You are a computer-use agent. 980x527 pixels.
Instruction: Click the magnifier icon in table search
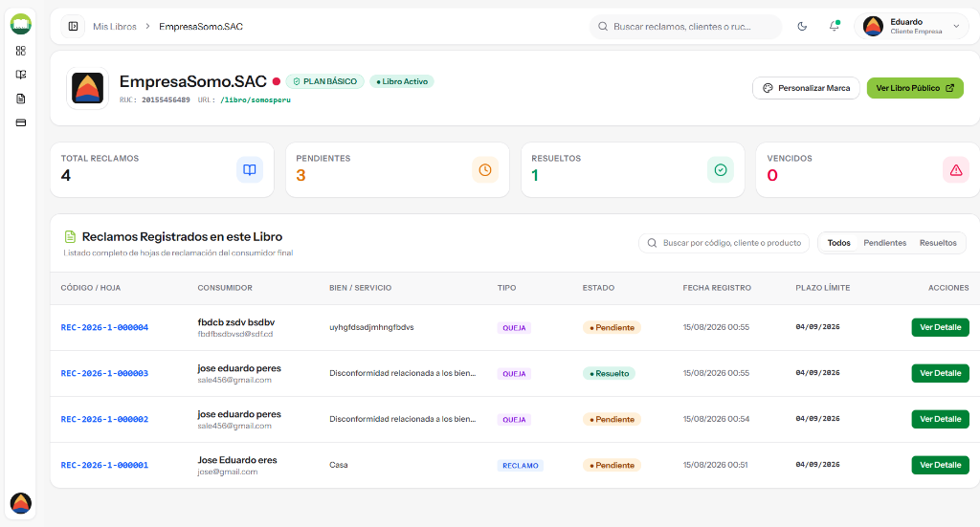click(652, 243)
